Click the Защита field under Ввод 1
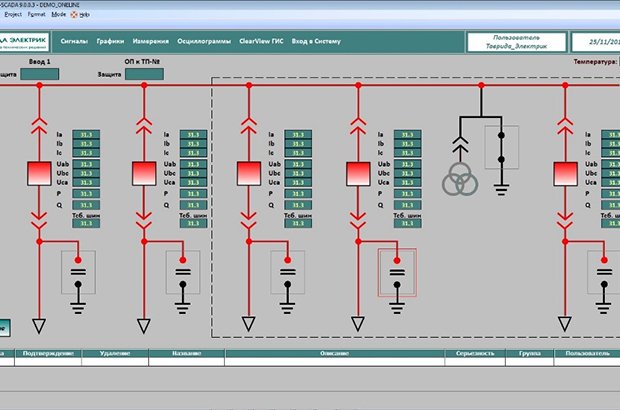Viewport: 620px width, 410px height. [40, 74]
